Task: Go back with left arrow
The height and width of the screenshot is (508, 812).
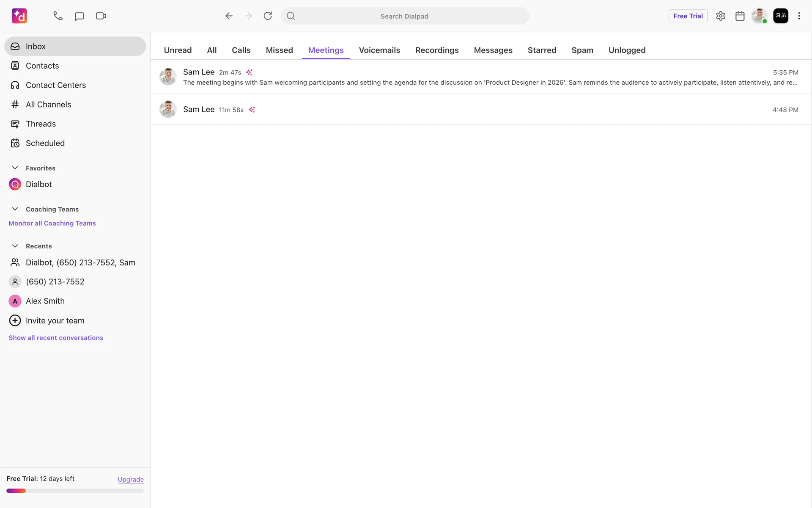Action: (x=229, y=16)
